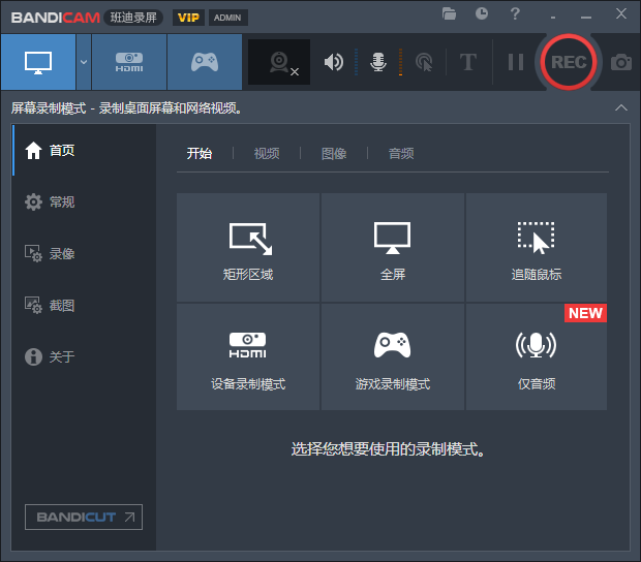This screenshot has width=641, height=562.
Task: Choose 全屏 fullscreen recording mode
Action: pyautogui.click(x=392, y=248)
